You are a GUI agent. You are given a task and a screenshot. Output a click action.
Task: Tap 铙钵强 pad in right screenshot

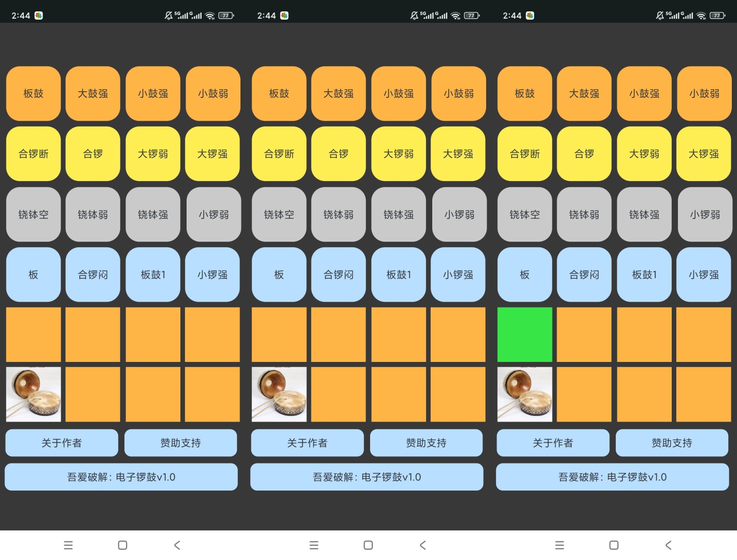(x=644, y=214)
